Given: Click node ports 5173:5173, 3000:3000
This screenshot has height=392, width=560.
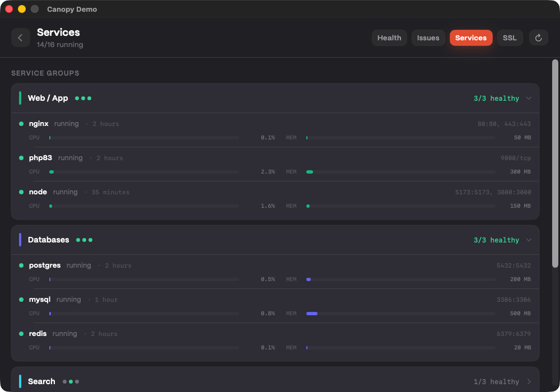Looking at the screenshot, I should 493,192.
